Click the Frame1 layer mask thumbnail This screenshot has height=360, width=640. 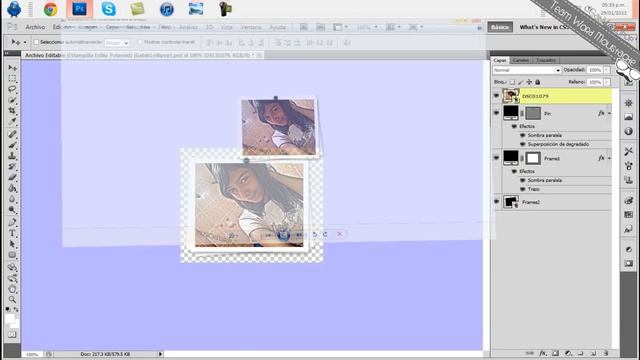533,158
